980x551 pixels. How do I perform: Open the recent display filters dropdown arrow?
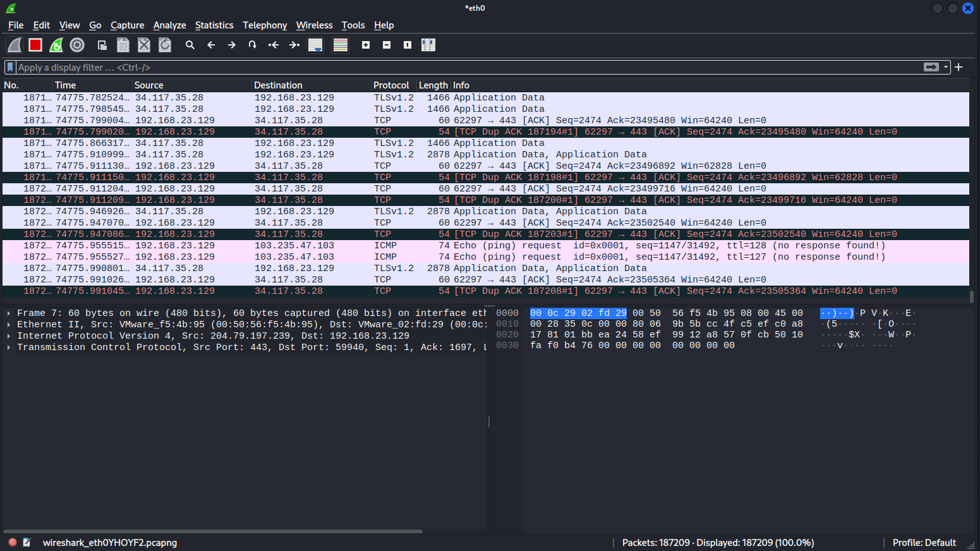pos(946,67)
